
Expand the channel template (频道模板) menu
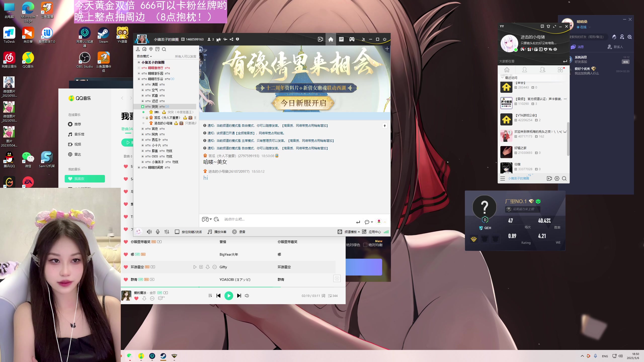tap(349, 232)
